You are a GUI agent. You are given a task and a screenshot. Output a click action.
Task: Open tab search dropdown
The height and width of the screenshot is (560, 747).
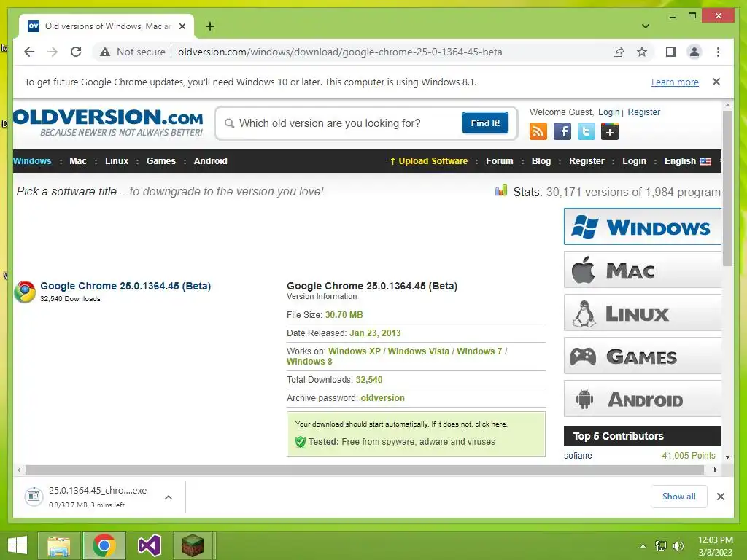coord(645,26)
